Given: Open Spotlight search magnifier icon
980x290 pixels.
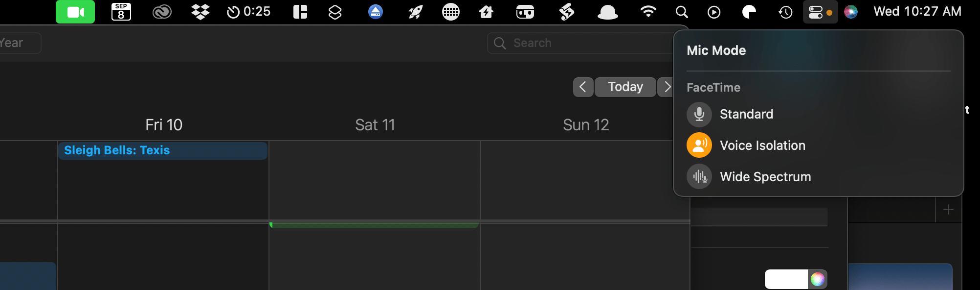Looking at the screenshot, I should (x=682, y=12).
